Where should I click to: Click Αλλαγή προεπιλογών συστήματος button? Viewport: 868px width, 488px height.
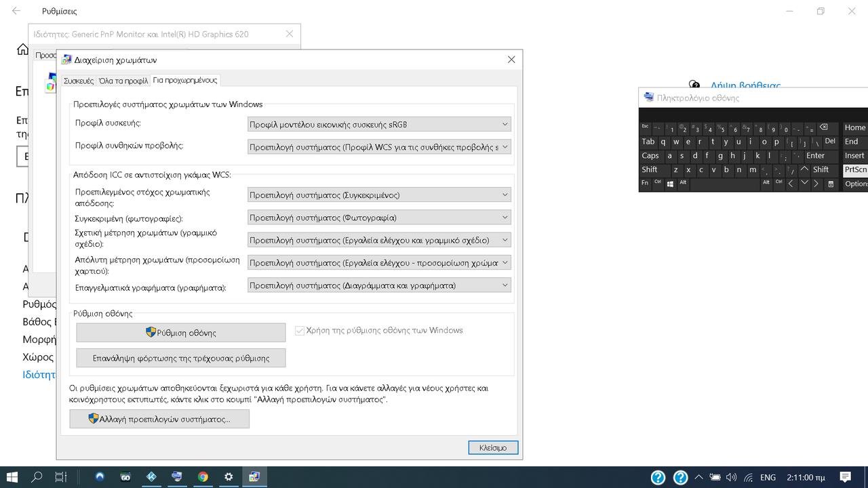[x=159, y=419]
